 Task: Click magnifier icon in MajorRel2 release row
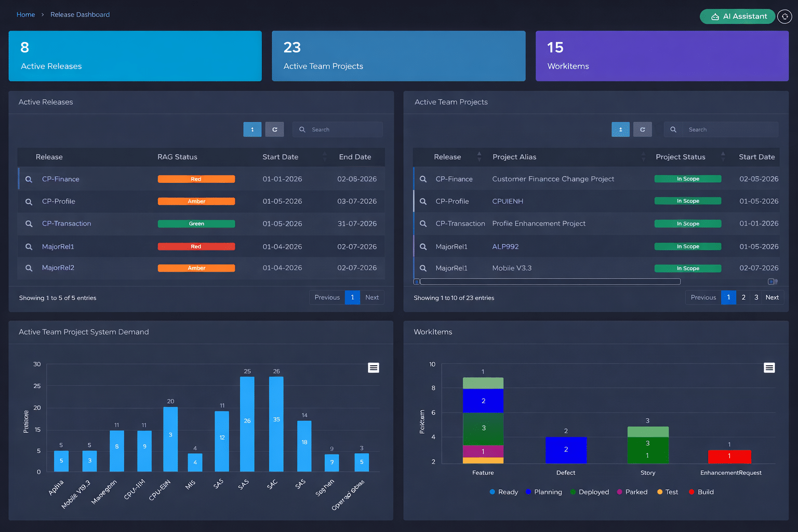pos(29,268)
